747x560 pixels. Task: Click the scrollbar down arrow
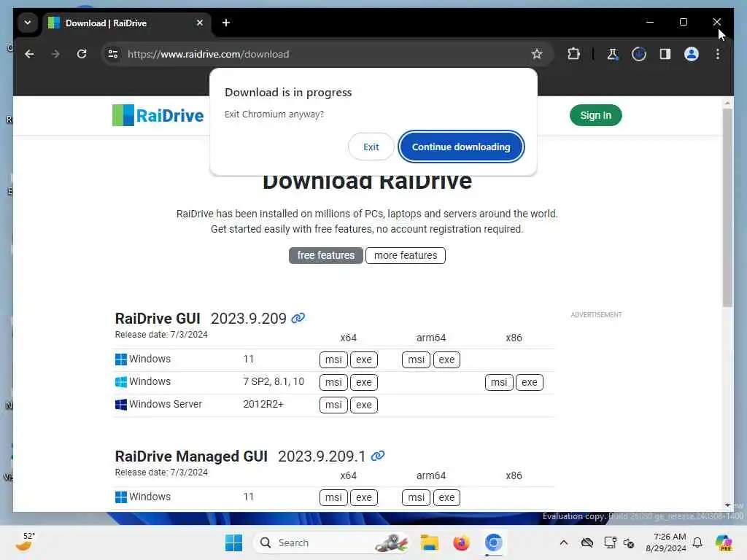727,505
